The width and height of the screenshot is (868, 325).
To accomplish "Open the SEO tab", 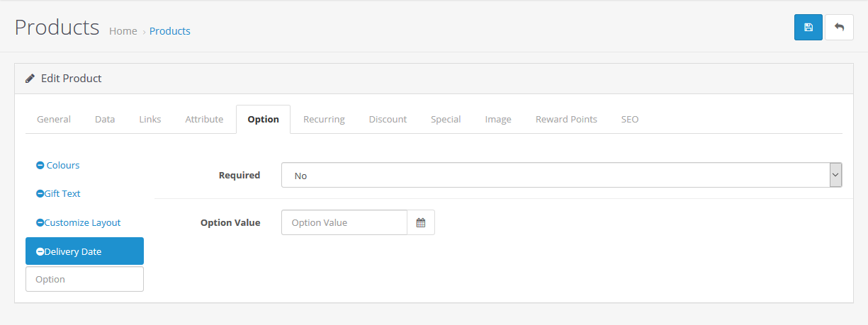I will [x=630, y=119].
